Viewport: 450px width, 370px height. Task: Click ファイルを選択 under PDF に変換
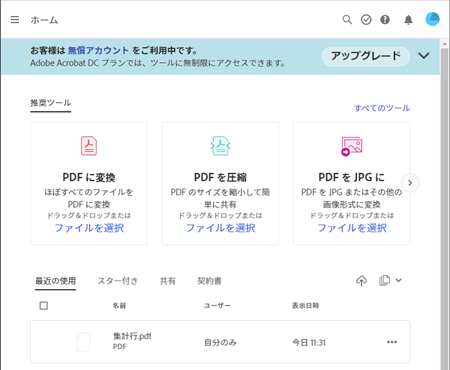[89, 228]
